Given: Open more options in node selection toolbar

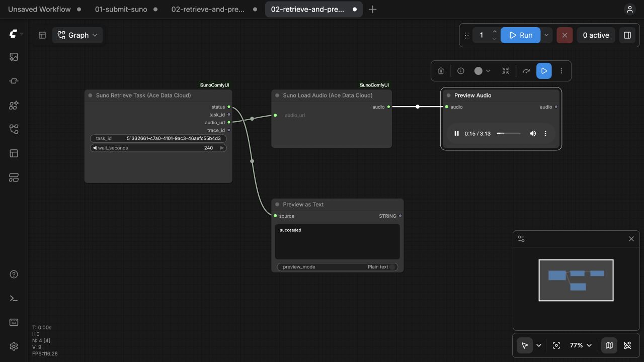Looking at the screenshot, I should 561,71.
